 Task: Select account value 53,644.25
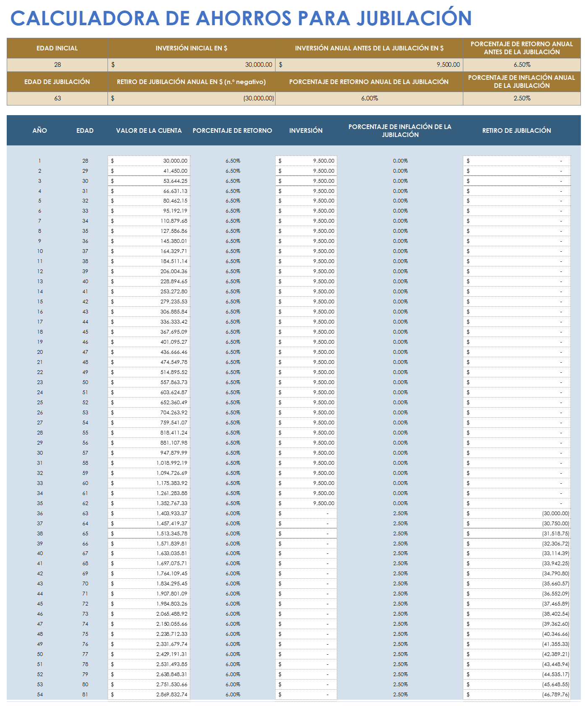tap(149, 181)
